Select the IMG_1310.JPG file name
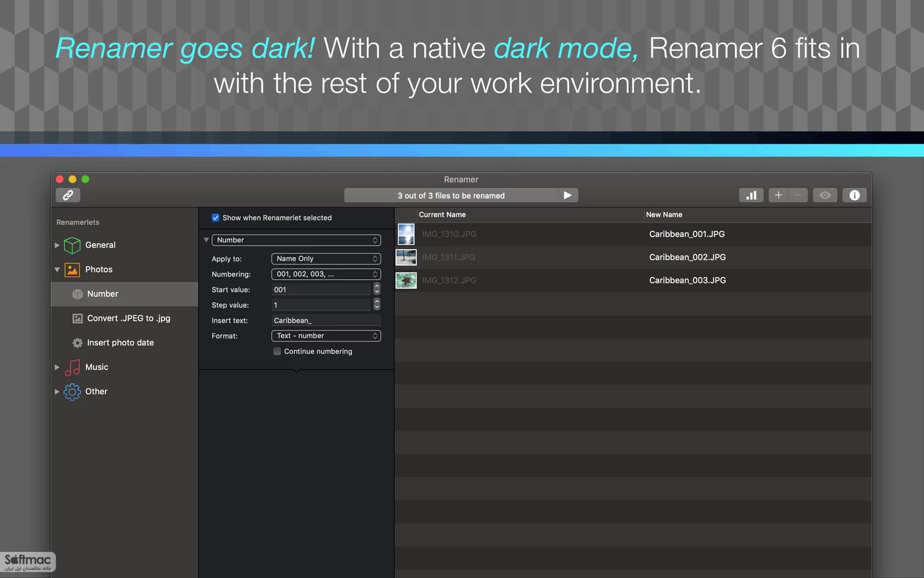924x578 pixels. [x=449, y=234]
